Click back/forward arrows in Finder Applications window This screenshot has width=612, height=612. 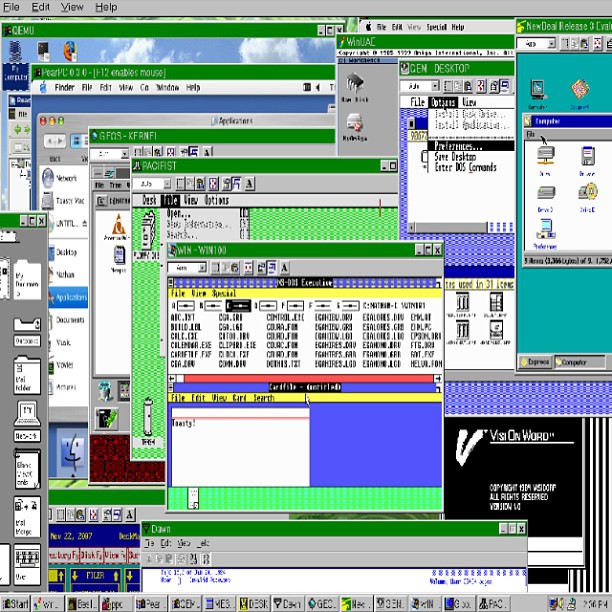pyautogui.click(x=55, y=141)
